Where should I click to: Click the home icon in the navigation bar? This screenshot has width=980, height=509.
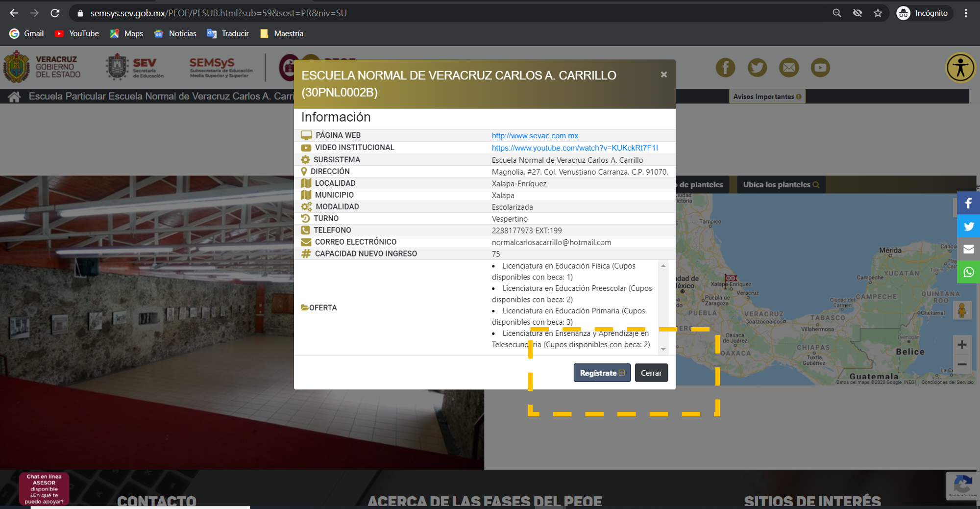point(14,97)
